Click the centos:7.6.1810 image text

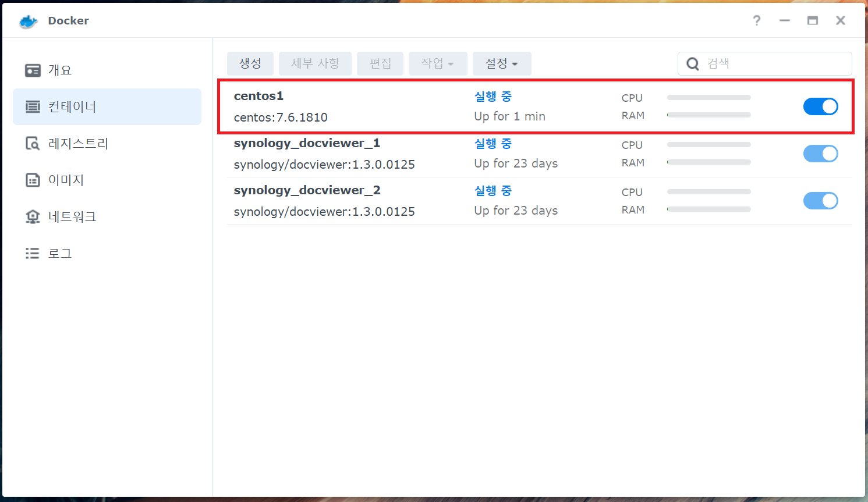281,118
